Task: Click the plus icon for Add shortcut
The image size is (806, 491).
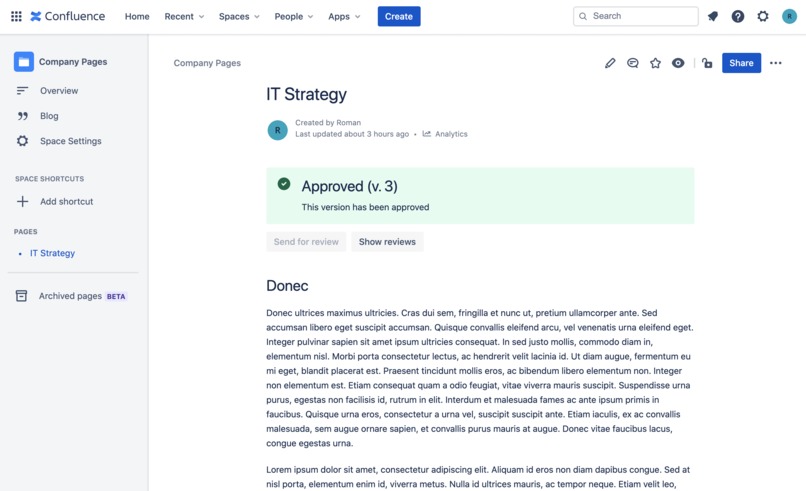Action: click(x=23, y=202)
